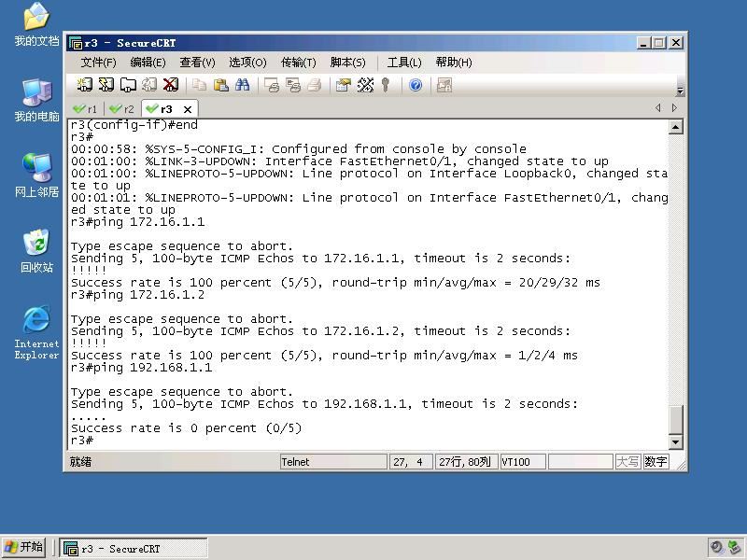This screenshot has height=560, width=747.
Task: Maximize the SecureCRT window
Action: tap(659, 43)
